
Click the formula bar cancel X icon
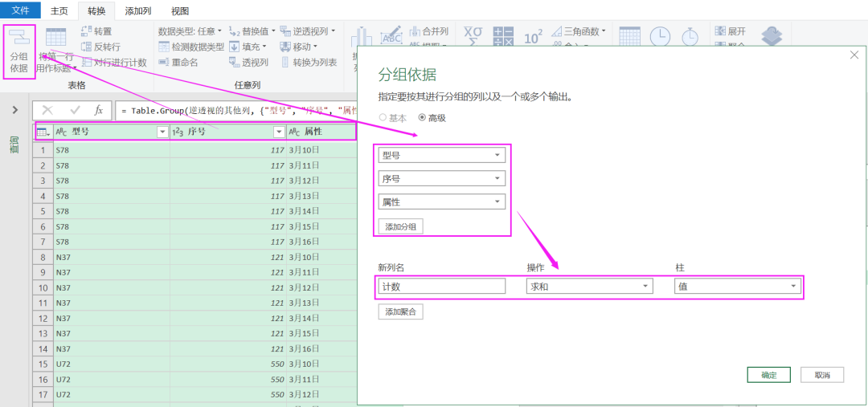48,110
